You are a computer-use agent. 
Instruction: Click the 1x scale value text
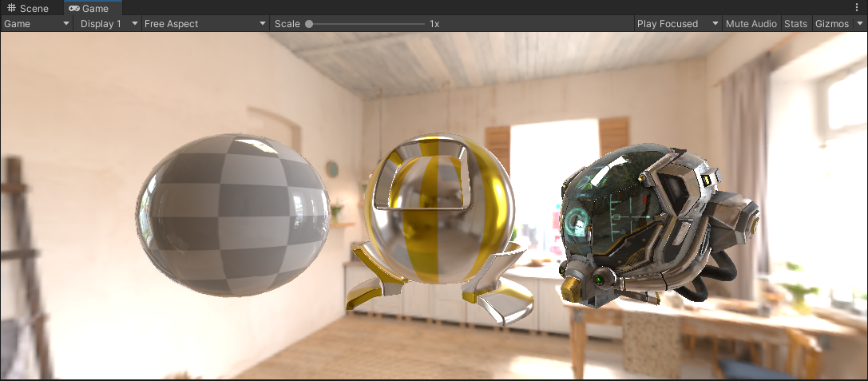434,24
